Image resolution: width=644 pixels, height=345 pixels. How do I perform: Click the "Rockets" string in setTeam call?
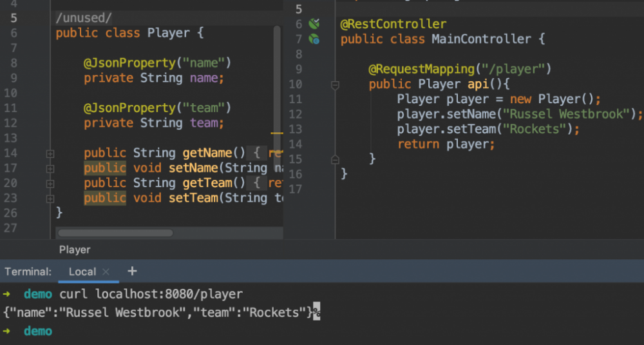[535, 129]
